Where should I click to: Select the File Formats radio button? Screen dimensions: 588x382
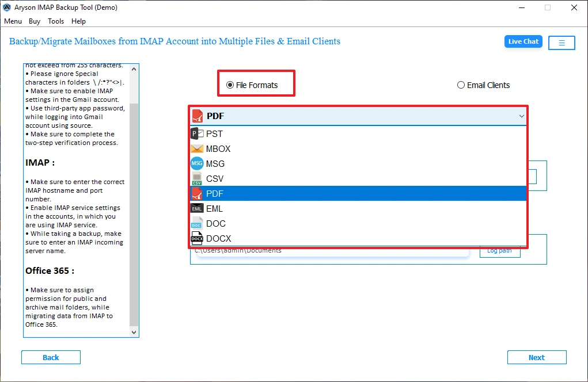click(x=231, y=85)
